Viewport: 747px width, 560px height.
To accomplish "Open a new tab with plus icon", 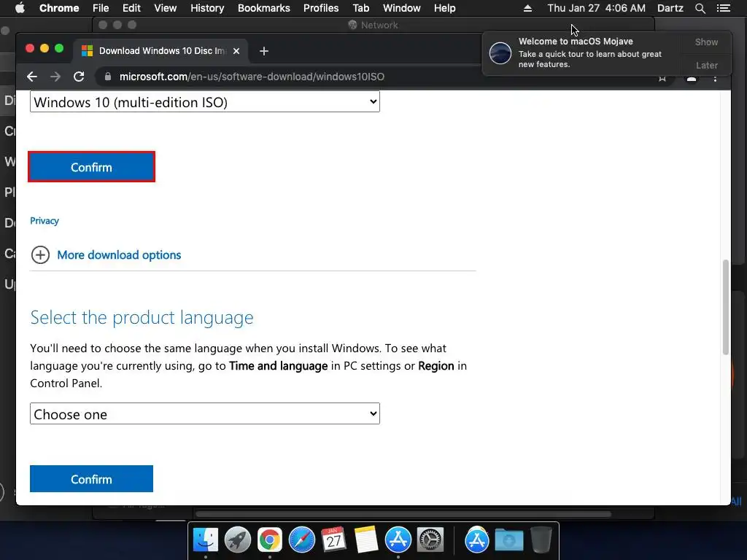I will (264, 51).
